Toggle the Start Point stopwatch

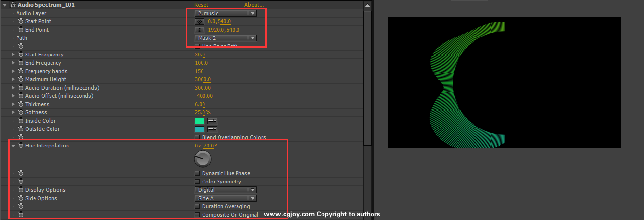pos(21,21)
